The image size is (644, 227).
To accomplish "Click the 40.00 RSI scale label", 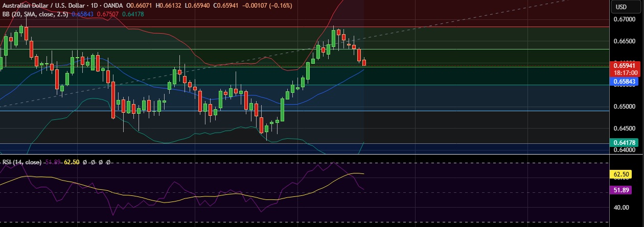I will click(x=623, y=208).
